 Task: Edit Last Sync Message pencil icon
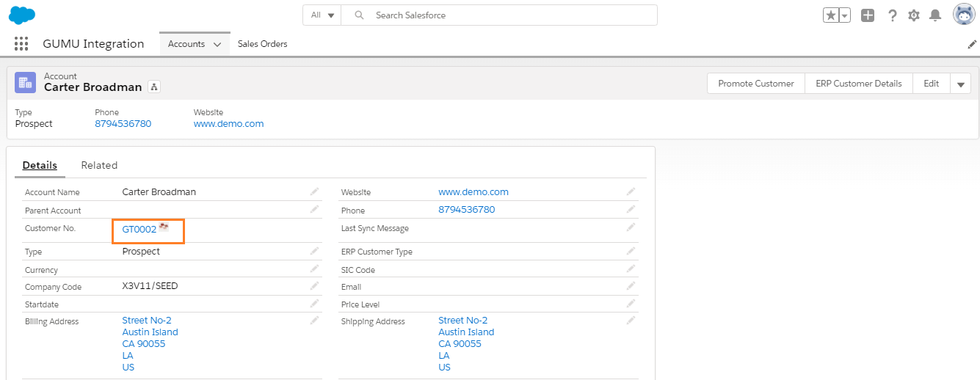coord(631,227)
